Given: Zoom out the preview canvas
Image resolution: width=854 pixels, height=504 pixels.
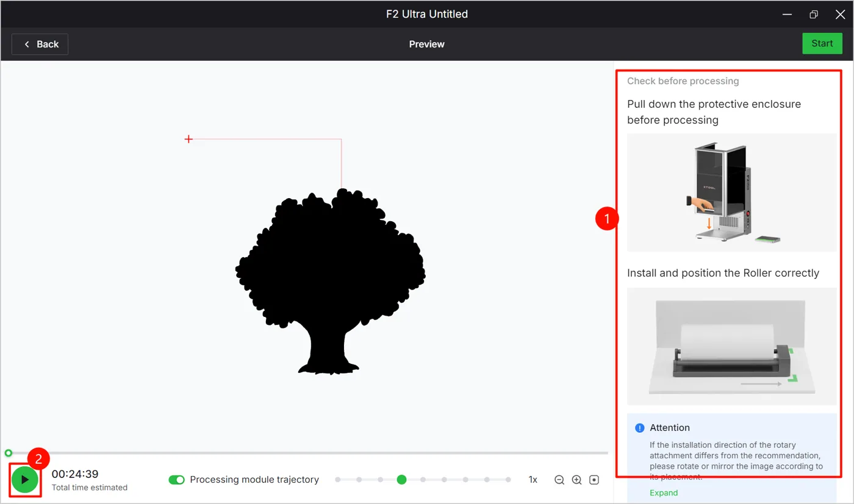Looking at the screenshot, I should [559, 480].
